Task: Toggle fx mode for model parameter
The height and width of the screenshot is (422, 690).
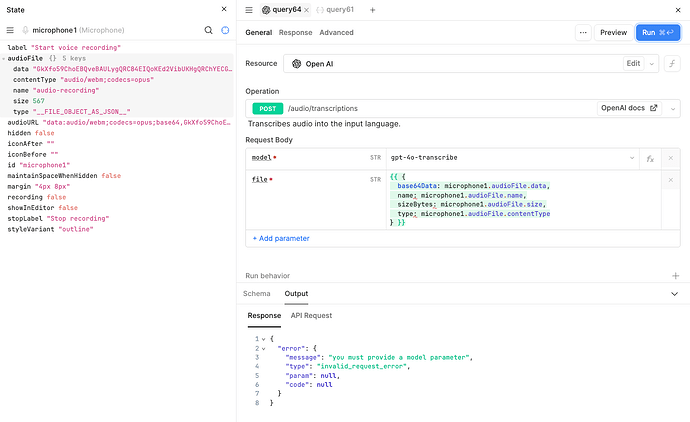Action: click(650, 158)
